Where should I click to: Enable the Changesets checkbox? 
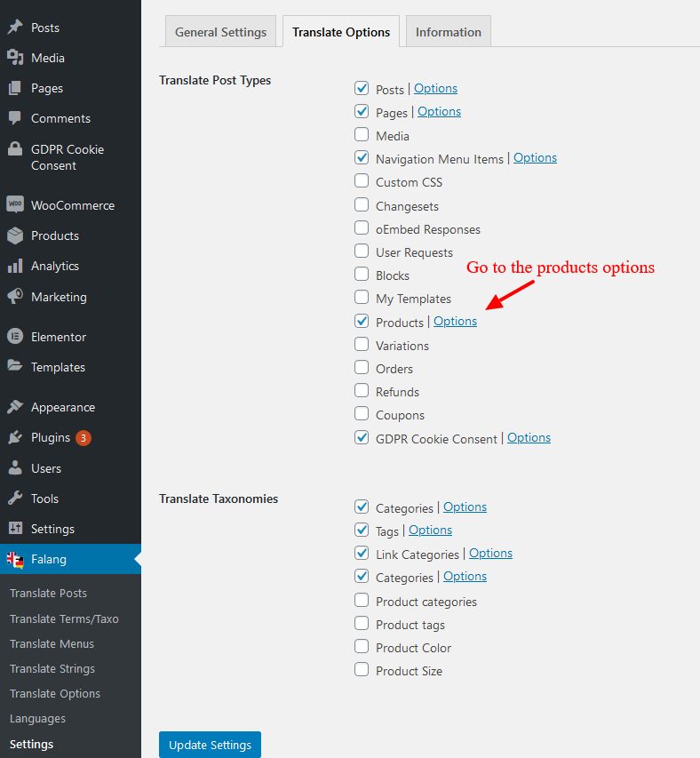click(x=362, y=204)
